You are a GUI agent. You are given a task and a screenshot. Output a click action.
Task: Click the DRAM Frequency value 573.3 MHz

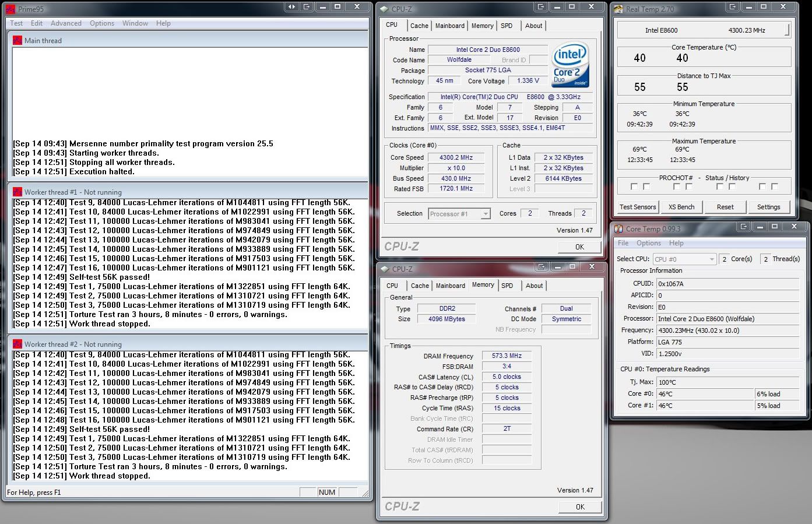coord(507,356)
